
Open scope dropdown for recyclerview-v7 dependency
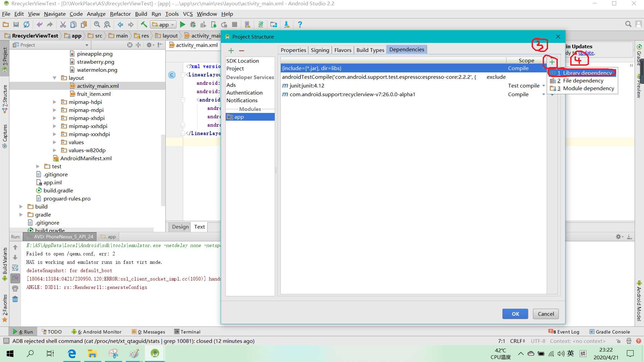[x=543, y=94]
